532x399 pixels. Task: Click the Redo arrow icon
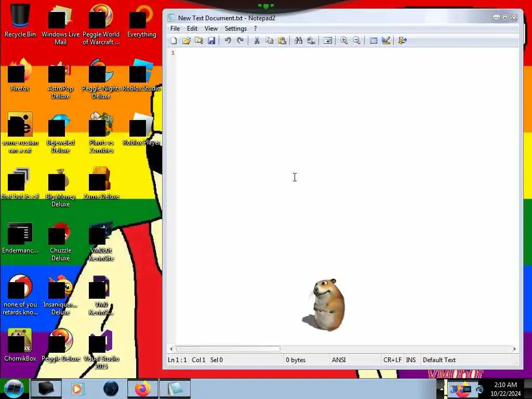pyautogui.click(x=240, y=41)
